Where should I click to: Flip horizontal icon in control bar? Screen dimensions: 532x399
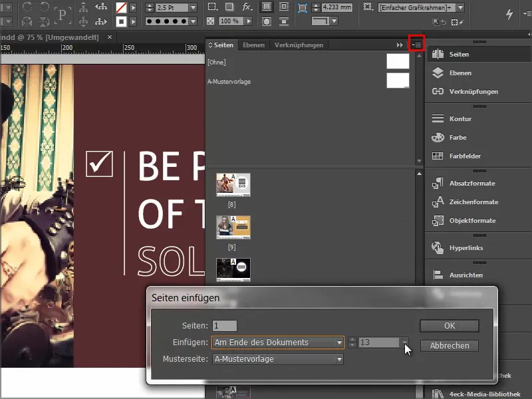click(x=27, y=22)
